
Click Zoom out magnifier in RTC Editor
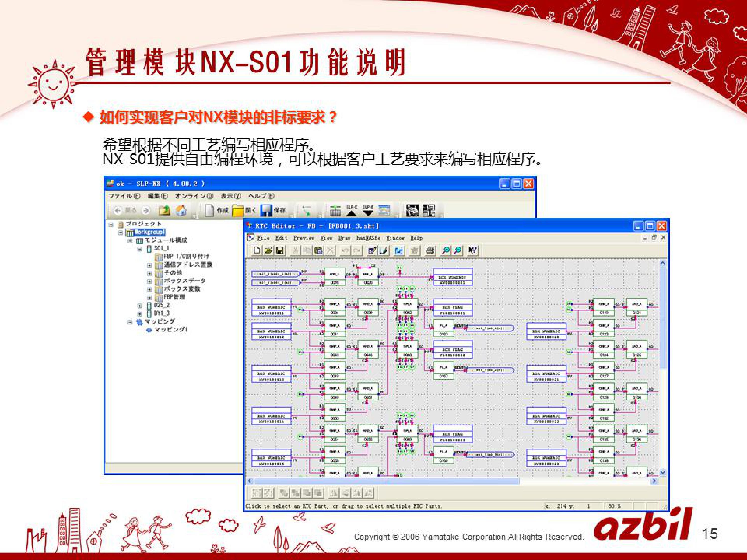(x=458, y=250)
